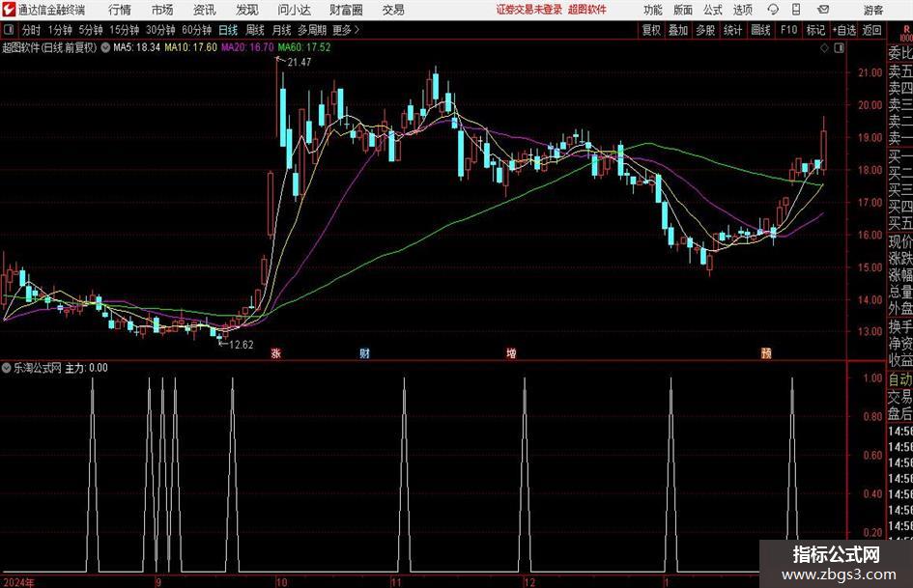Image resolution: width=913 pixels, height=588 pixels.
Task: Click the 复权 toolbar button
Action: click(651, 30)
